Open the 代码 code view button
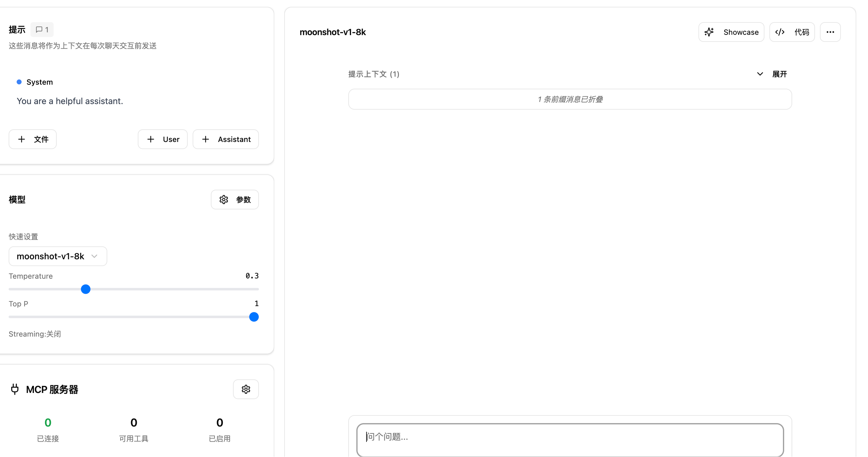 pyautogui.click(x=792, y=32)
